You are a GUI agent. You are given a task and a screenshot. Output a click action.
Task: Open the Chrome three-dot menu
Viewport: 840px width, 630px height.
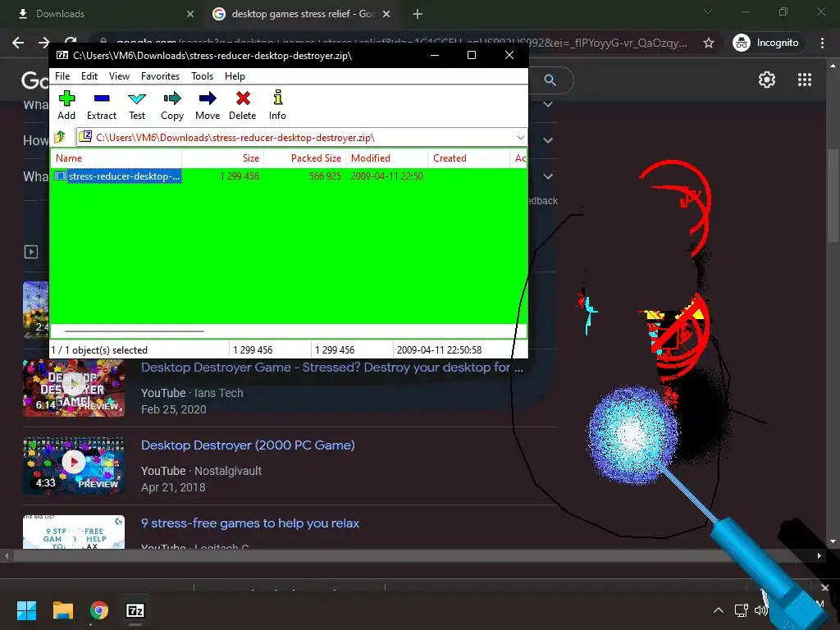pyautogui.click(x=822, y=43)
